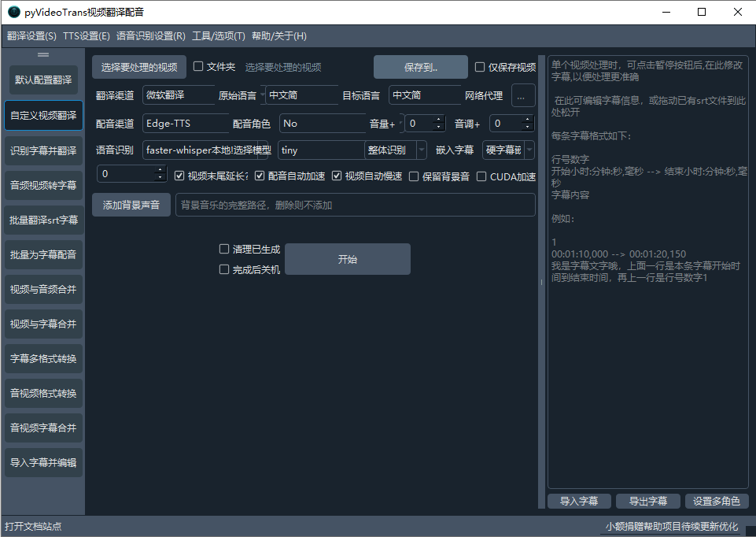Click the 开始 button
Screen dimensions: 756x537
[x=347, y=259]
